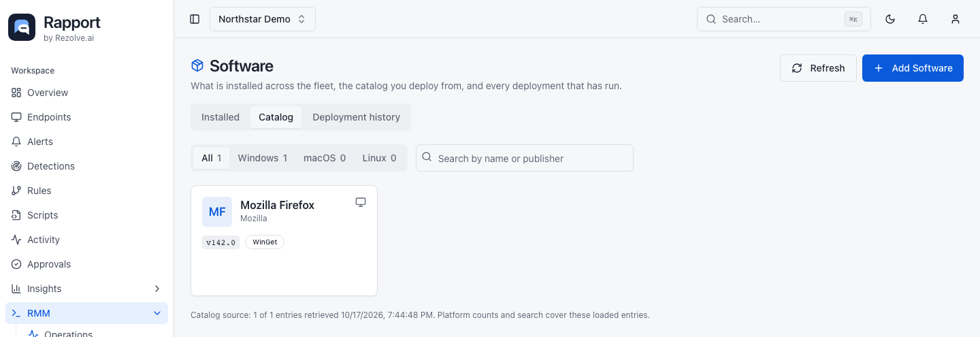Filter catalog by Linux
980x337 pixels.
379,158
